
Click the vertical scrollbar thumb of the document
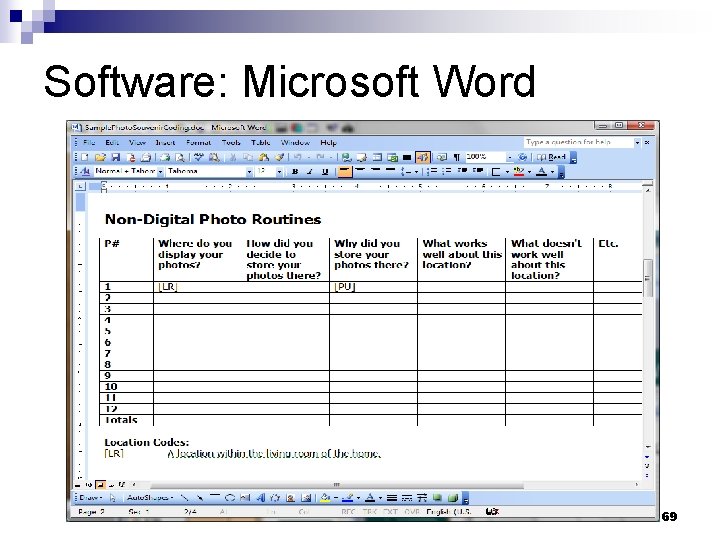tap(648, 278)
